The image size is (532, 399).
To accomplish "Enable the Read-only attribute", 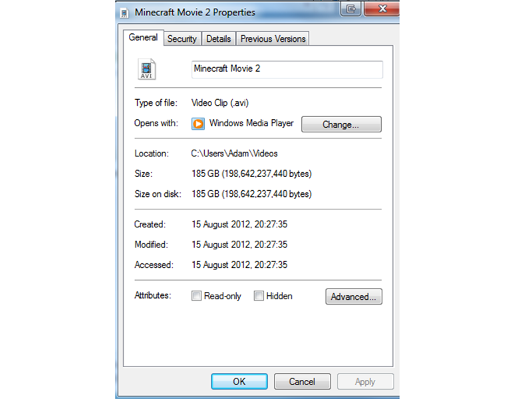I will click(196, 295).
